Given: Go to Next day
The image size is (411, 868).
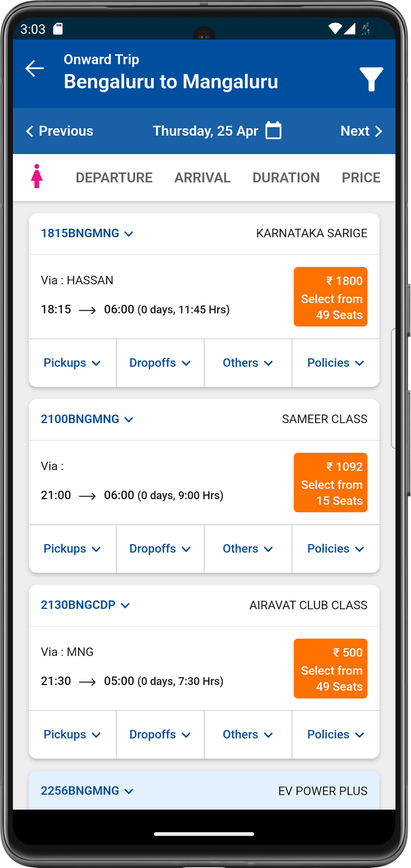Looking at the screenshot, I should (x=361, y=131).
